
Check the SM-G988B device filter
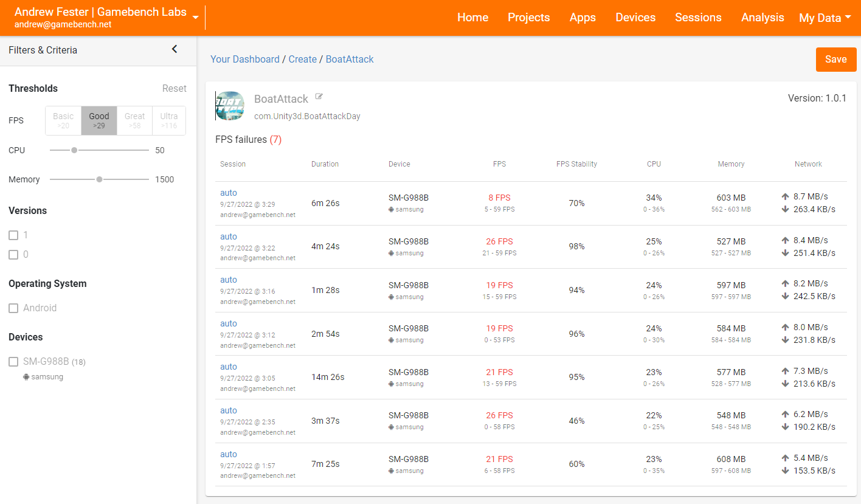click(x=13, y=362)
